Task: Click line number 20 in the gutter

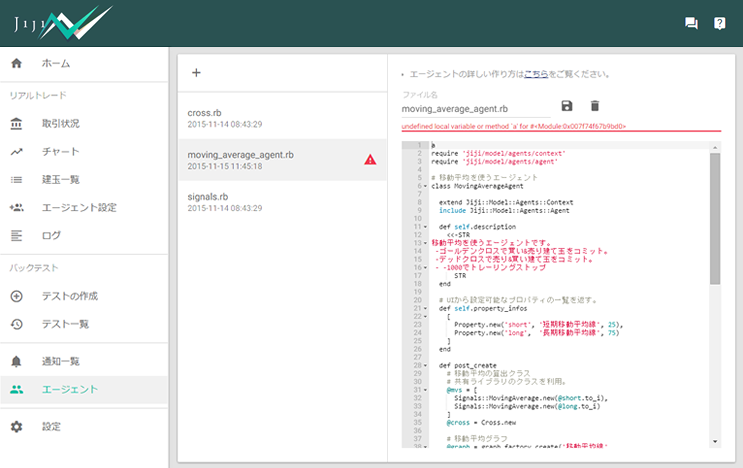Action: tap(417, 300)
